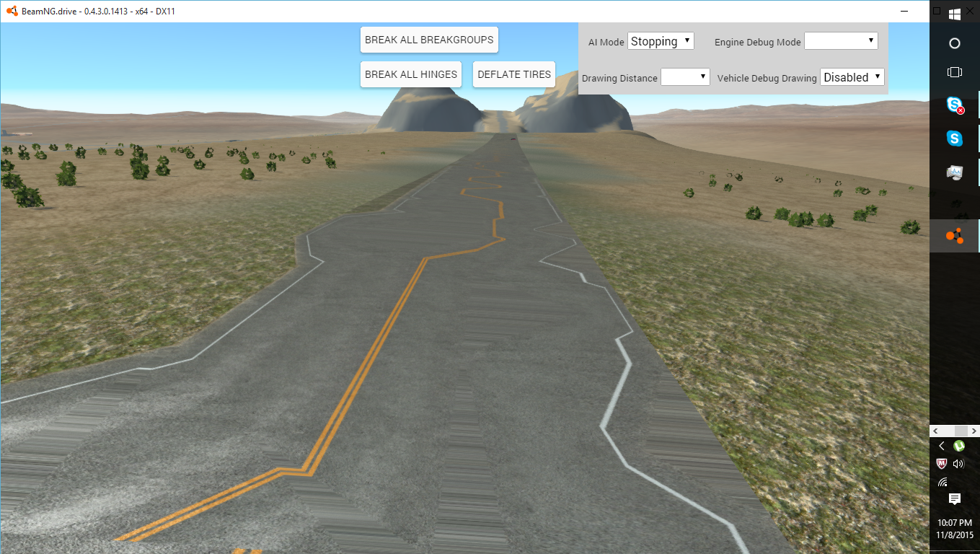Open the Action Center notifications
The height and width of the screenshot is (554, 980).
pos(955,499)
